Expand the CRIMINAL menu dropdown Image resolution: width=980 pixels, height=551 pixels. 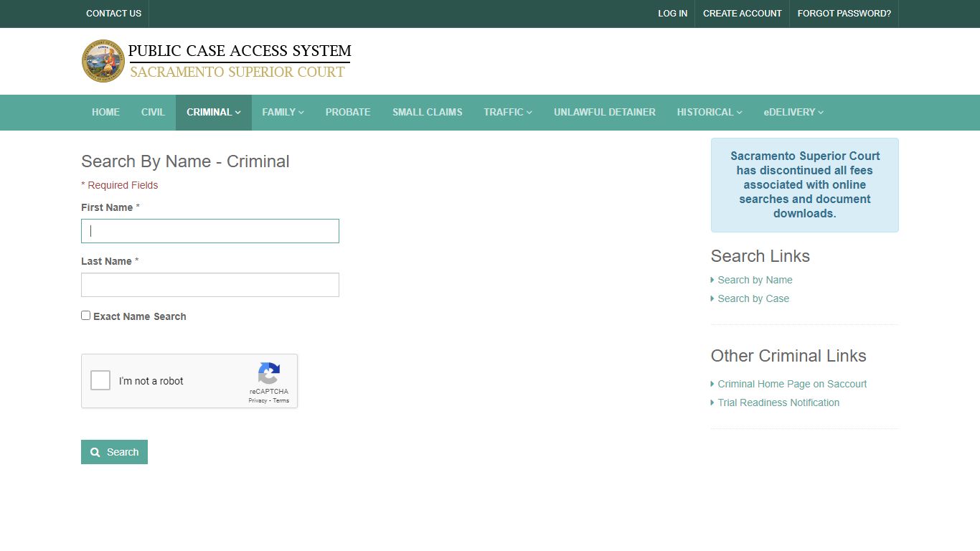[214, 112]
